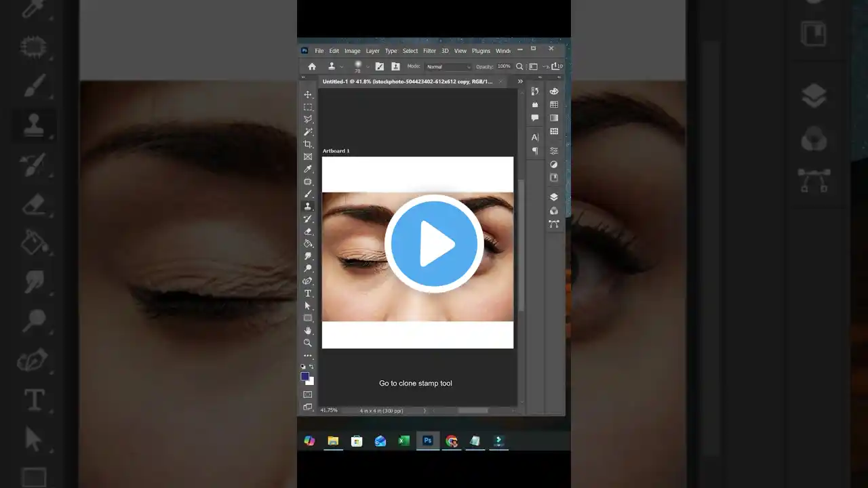Open the search magnifier in options bar
Screen dimensions: 868x488
(x=519, y=66)
